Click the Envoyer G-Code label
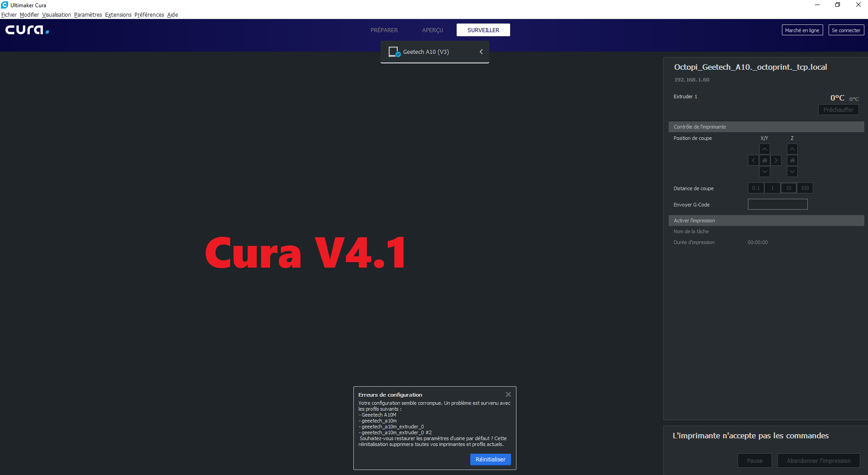Viewport: 868px width, 475px height. (x=692, y=205)
